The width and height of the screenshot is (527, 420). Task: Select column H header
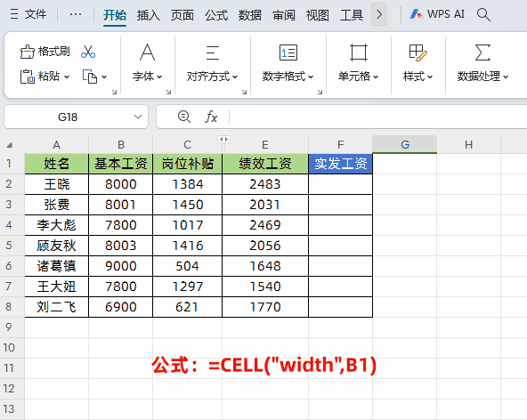pos(468,145)
